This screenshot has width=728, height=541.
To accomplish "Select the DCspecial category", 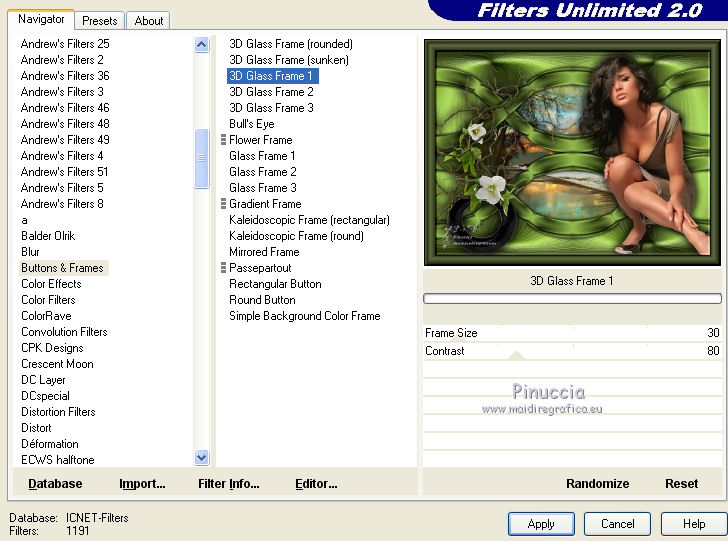I will pos(45,396).
